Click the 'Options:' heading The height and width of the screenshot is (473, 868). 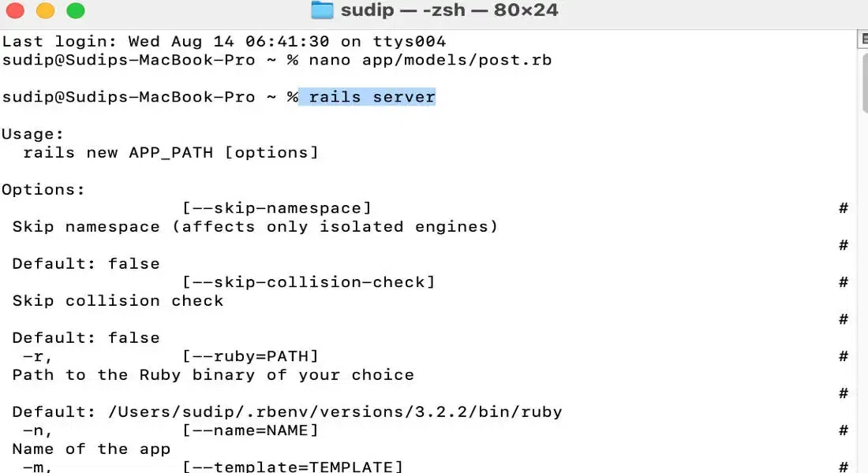click(44, 189)
